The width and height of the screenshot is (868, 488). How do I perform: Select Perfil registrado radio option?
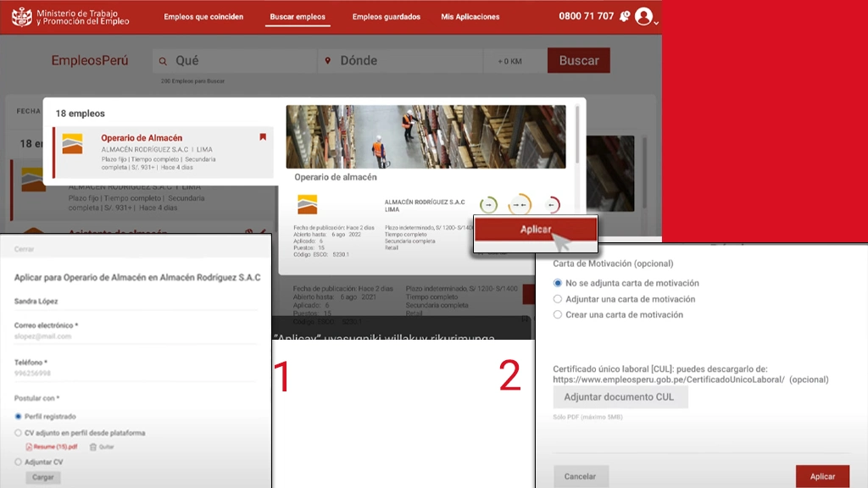click(19, 416)
